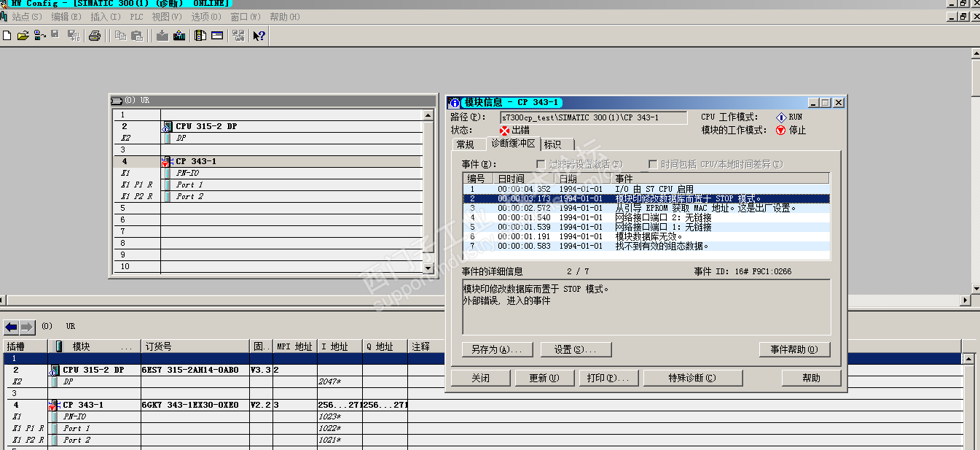Open the 视图(V) menu
The height and width of the screenshot is (450, 980).
167,16
